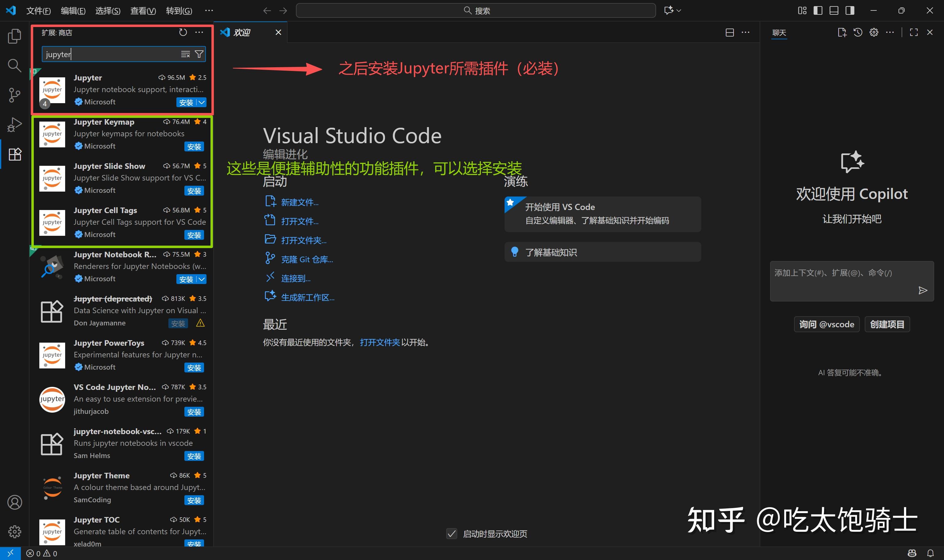Start a new Copilot chat session icon
Screen dimensions: 944x560
coord(842,32)
